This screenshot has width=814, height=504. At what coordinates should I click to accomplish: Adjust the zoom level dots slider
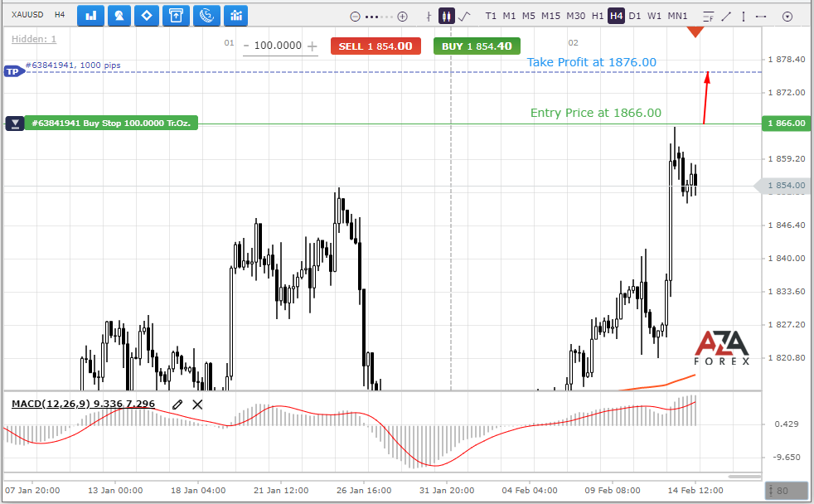click(379, 17)
